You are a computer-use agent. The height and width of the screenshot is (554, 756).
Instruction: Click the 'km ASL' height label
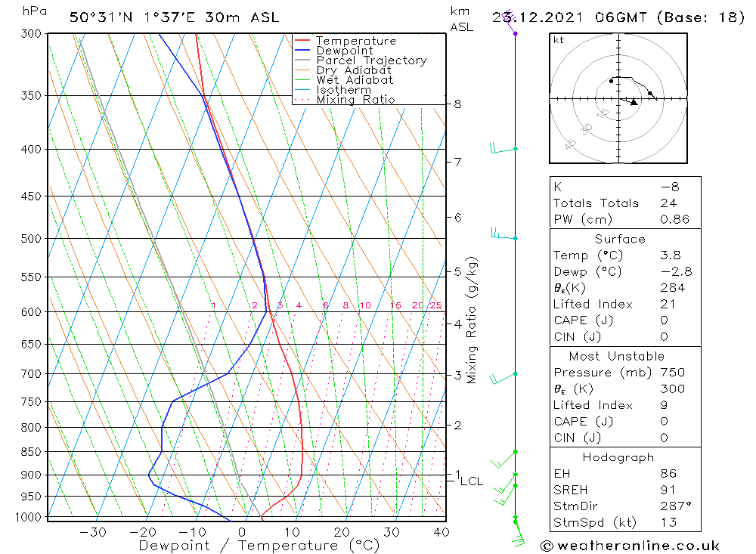[461, 19]
